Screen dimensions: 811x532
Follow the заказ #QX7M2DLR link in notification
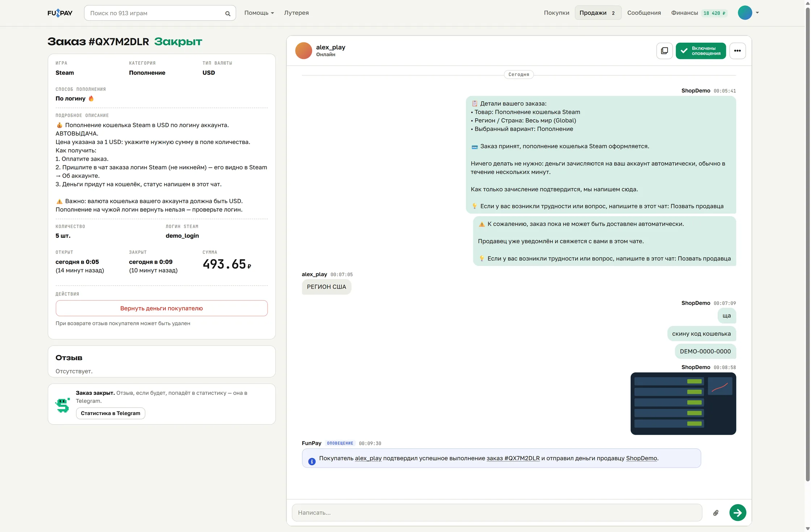tap(513, 458)
